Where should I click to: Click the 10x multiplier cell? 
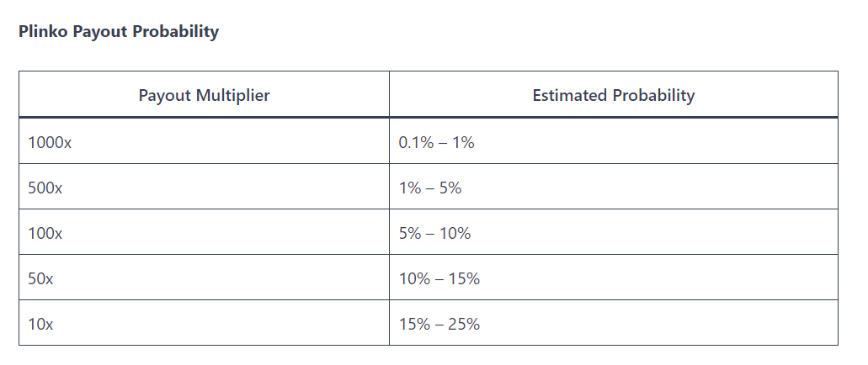pos(204,323)
